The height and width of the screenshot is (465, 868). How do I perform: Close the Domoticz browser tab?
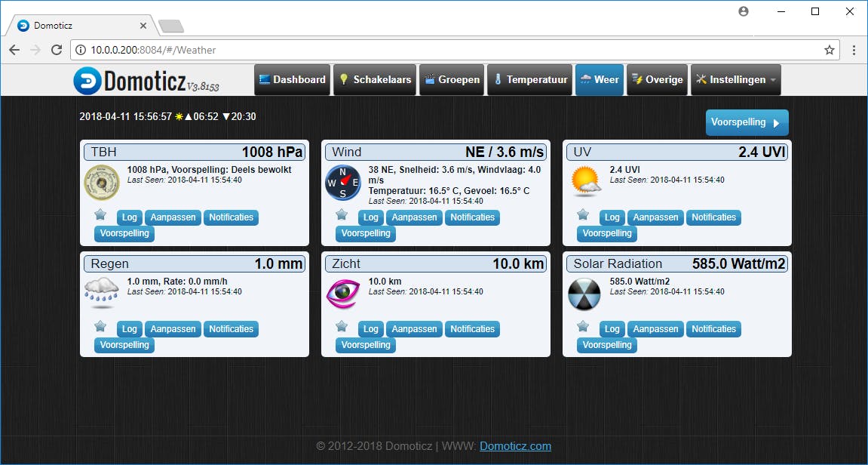(x=143, y=26)
